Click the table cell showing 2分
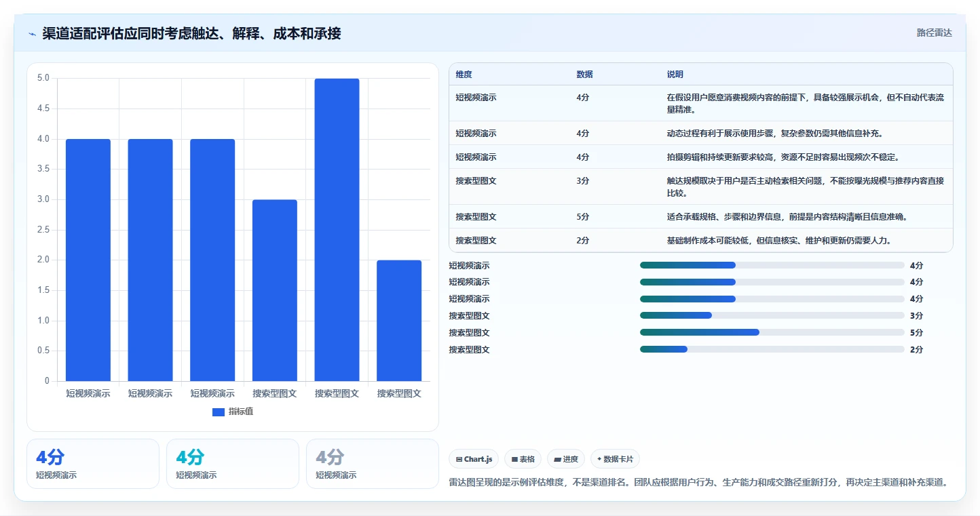980x516 pixels. coord(583,240)
